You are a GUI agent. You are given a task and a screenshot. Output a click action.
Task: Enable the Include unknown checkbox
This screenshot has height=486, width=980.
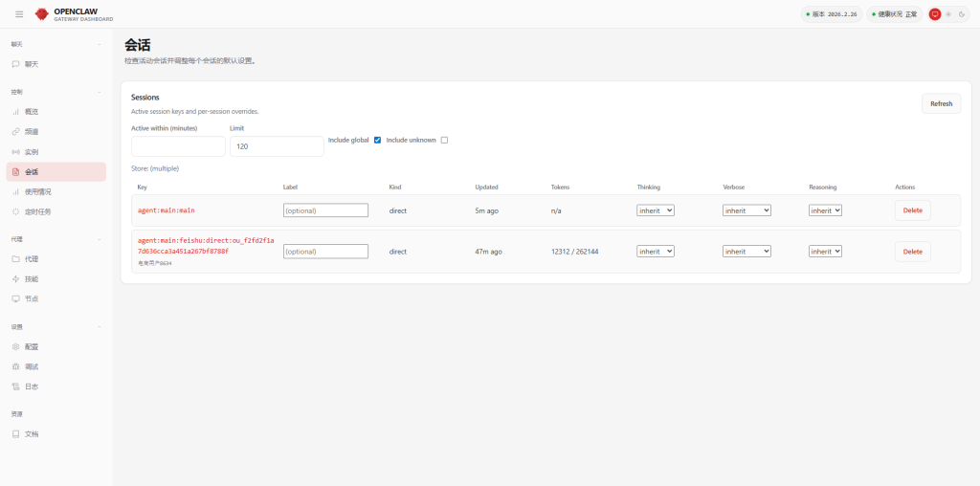pyautogui.click(x=444, y=140)
